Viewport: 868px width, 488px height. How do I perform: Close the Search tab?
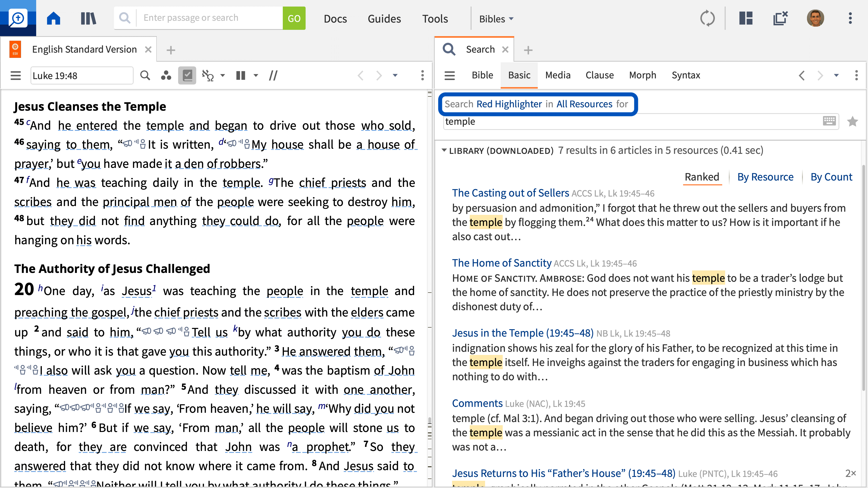(505, 49)
